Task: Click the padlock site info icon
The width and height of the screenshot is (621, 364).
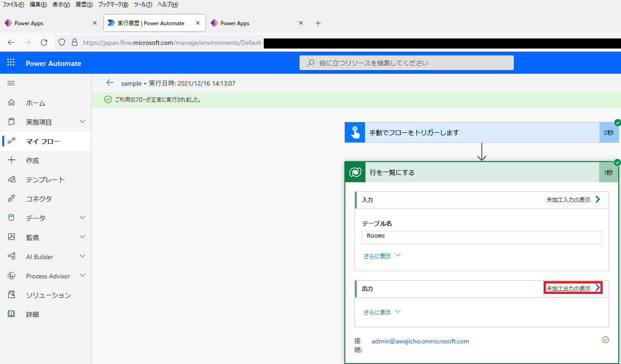Action: click(x=75, y=43)
